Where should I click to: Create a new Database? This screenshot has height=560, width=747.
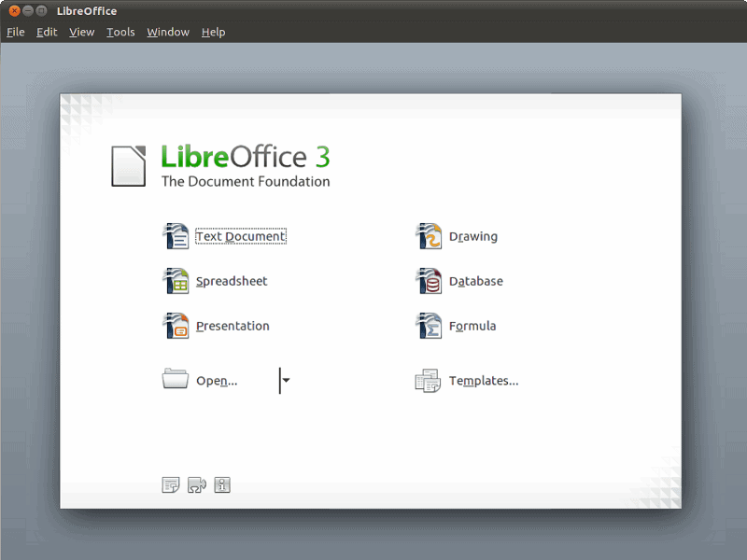click(x=476, y=281)
